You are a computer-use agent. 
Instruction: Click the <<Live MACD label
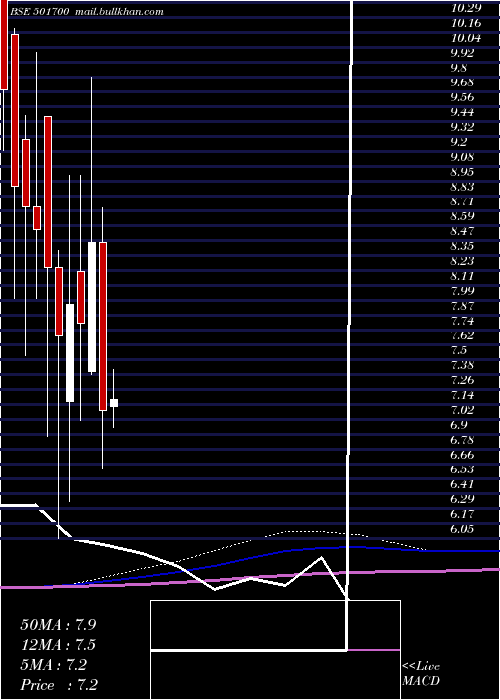421,673
